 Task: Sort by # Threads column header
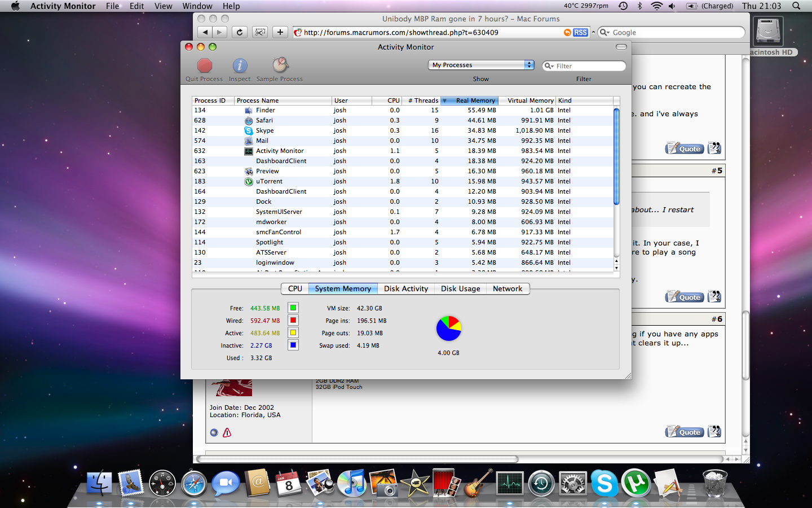click(x=421, y=100)
